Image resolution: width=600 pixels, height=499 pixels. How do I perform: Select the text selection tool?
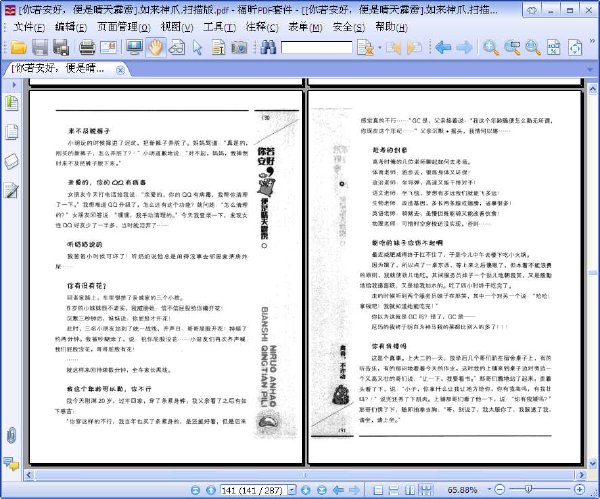click(218, 48)
